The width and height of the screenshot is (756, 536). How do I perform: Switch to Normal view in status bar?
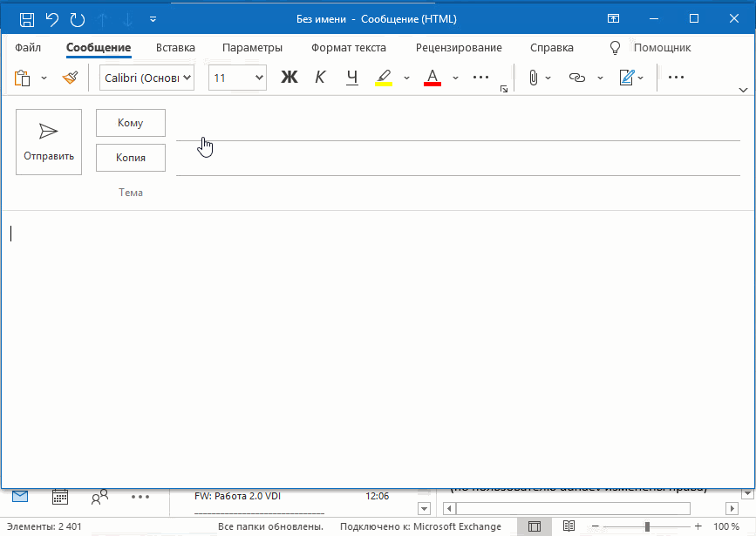point(535,526)
